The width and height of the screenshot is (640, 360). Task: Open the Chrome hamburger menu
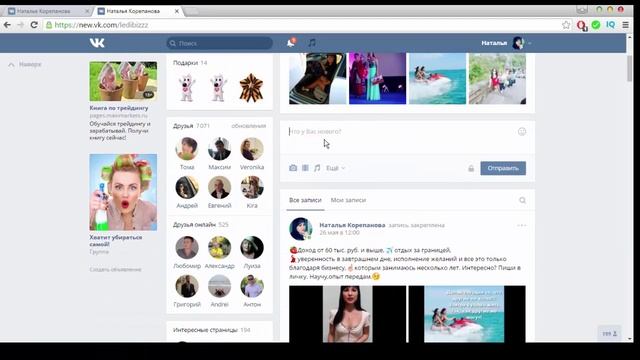(x=625, y=25)
